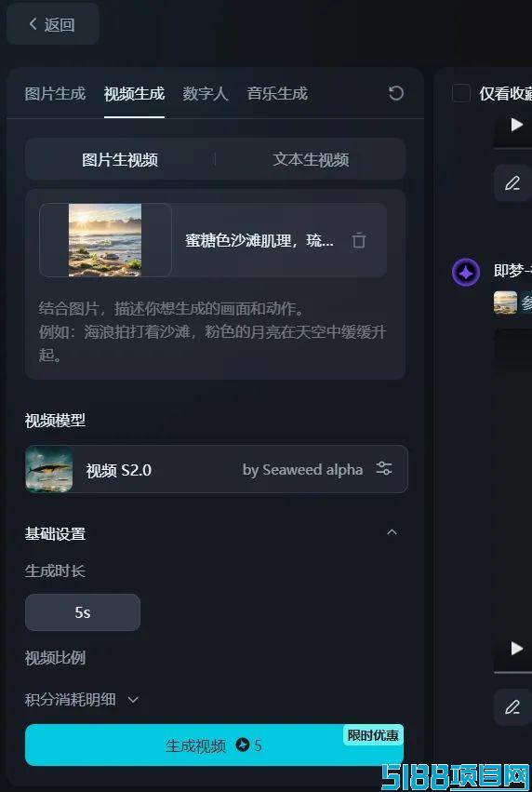The width and height of the screenshot is (532, 792).
Task: Go back with the 返回 button
Action: pyautogui.click(x=52, y=24)
